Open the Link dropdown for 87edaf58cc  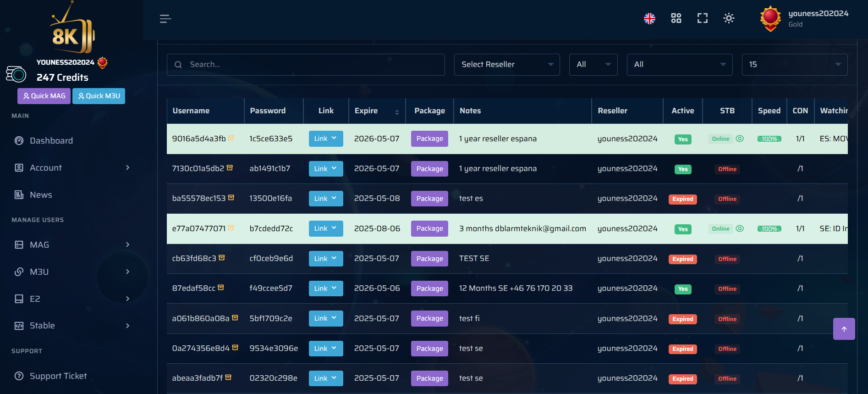[x=326, y=289]
